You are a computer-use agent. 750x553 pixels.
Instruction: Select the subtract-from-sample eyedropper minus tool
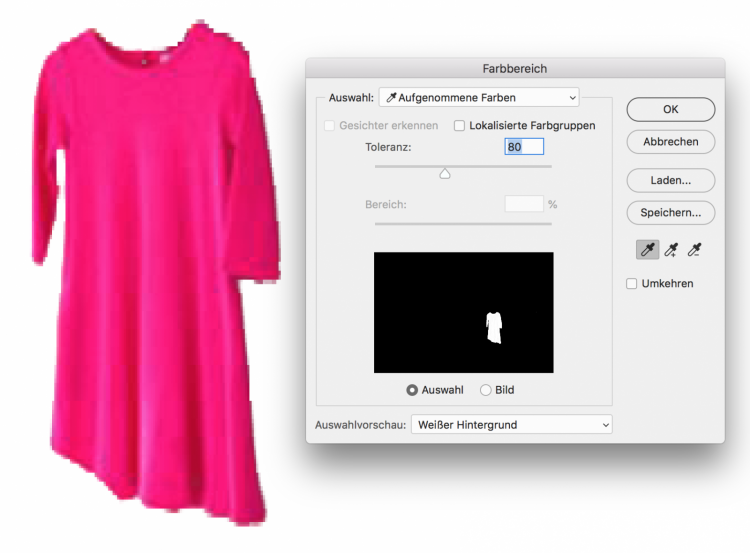[x=694, y=249]
